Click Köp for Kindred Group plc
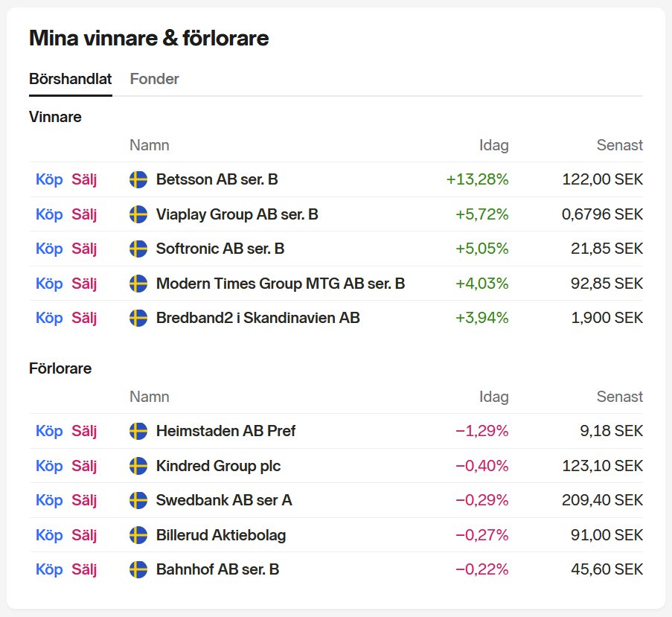 [x=49, y=466]
